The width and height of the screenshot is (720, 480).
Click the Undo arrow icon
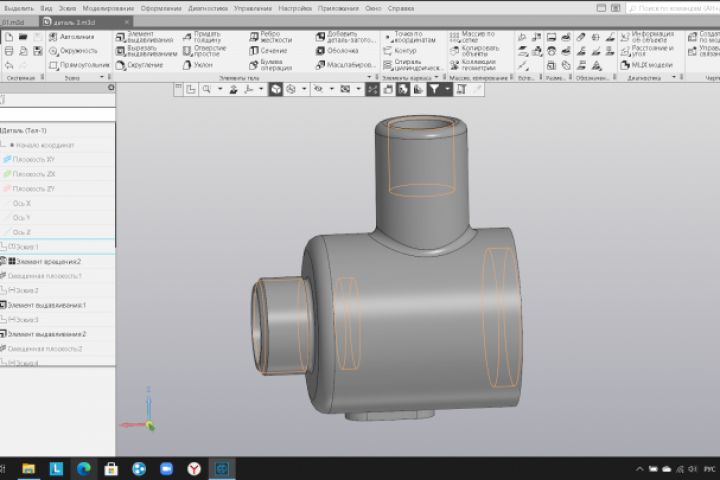tap(9, 65)
